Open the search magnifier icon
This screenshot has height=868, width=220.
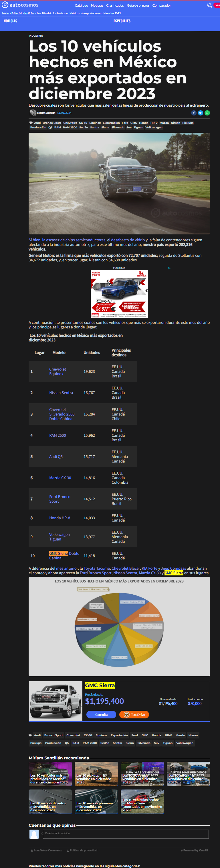point(210,5)
